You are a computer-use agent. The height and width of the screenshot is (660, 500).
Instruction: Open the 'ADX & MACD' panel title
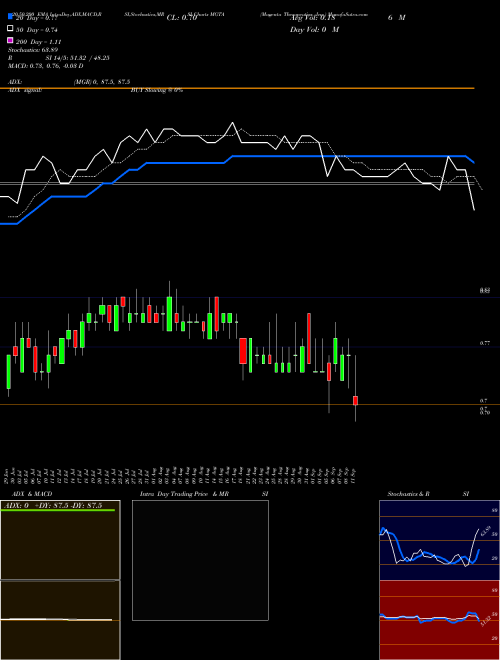point(32,494)
